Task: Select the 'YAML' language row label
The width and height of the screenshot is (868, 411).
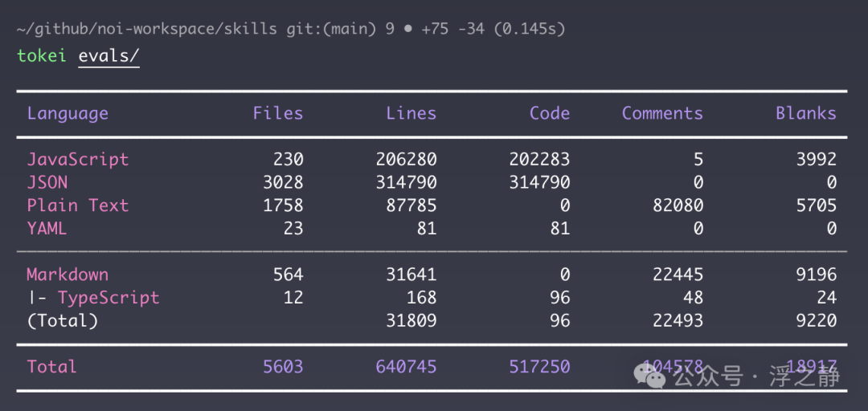Action: [47, 229]
